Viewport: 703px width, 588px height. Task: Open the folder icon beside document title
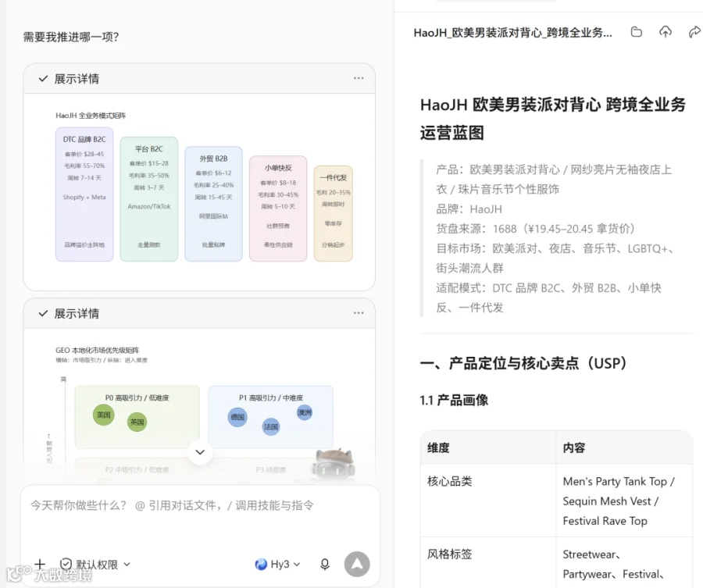click(636, 32)
